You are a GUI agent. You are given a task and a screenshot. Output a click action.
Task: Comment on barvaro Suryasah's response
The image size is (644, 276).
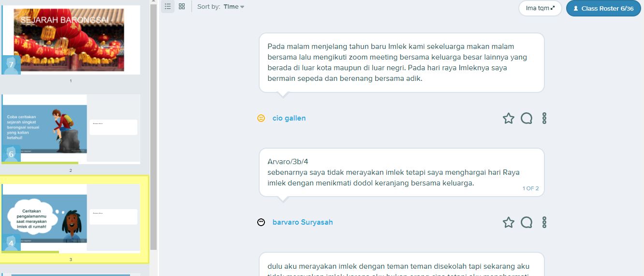pyautogui.click(x=527, y=222)
